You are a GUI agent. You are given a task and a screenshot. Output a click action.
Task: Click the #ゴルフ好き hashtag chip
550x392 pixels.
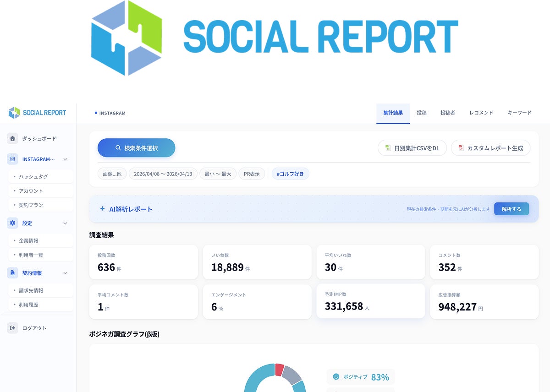[291, 174]
